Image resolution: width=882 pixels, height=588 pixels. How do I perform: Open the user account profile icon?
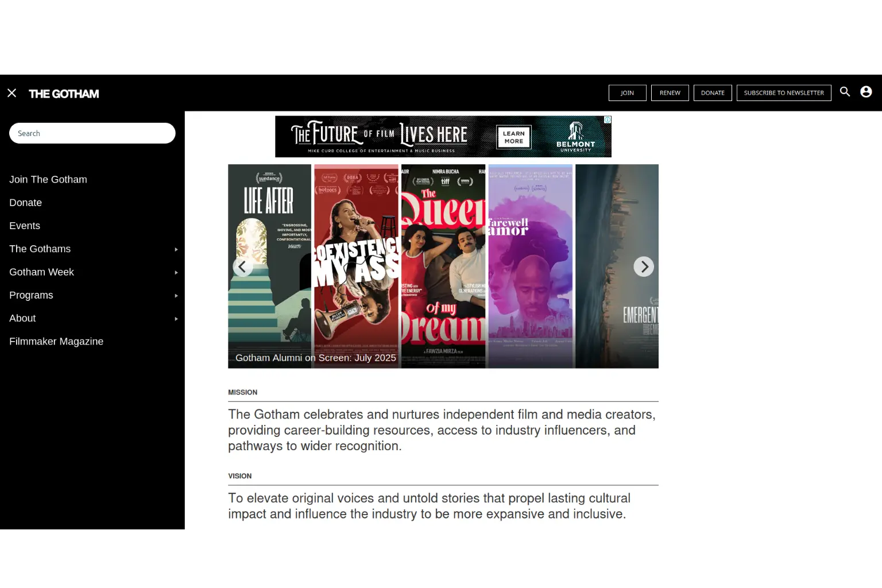866,92
